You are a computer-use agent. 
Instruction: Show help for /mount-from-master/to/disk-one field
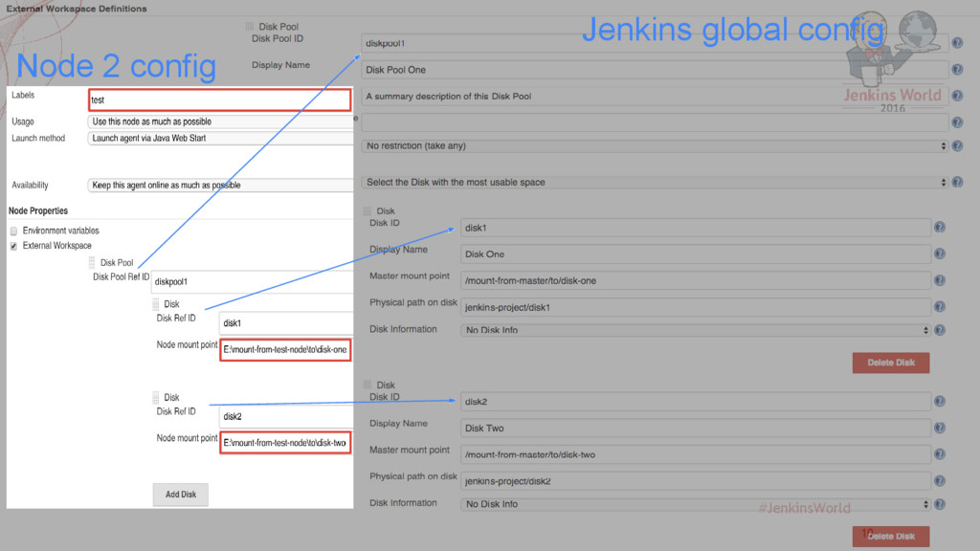click(x=940, y=280)
